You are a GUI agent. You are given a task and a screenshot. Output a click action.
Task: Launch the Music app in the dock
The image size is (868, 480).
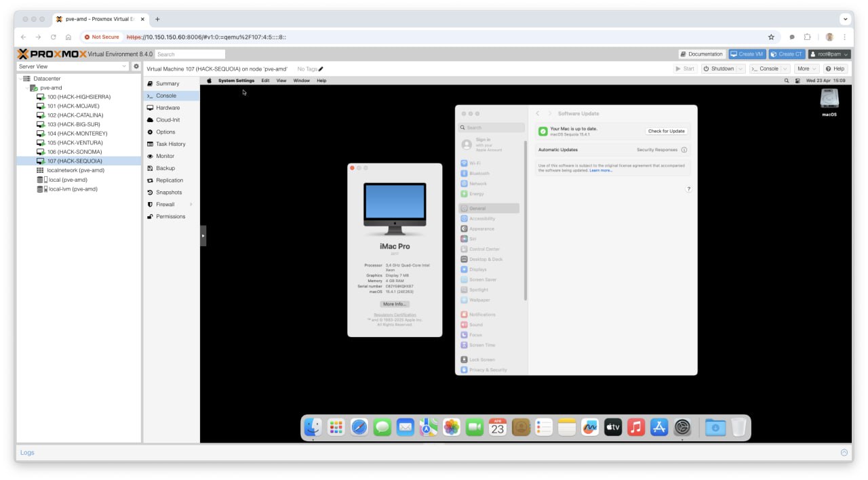(635, 427)
